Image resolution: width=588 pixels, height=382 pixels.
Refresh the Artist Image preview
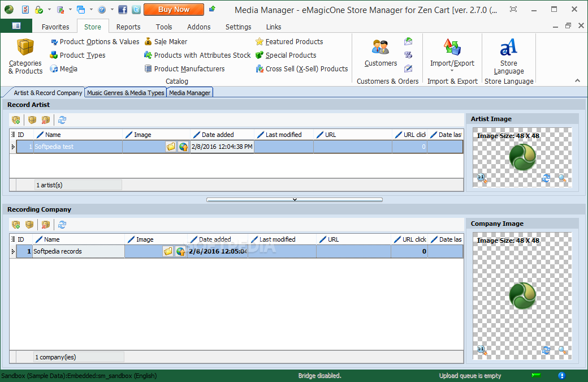coord(546,179)
